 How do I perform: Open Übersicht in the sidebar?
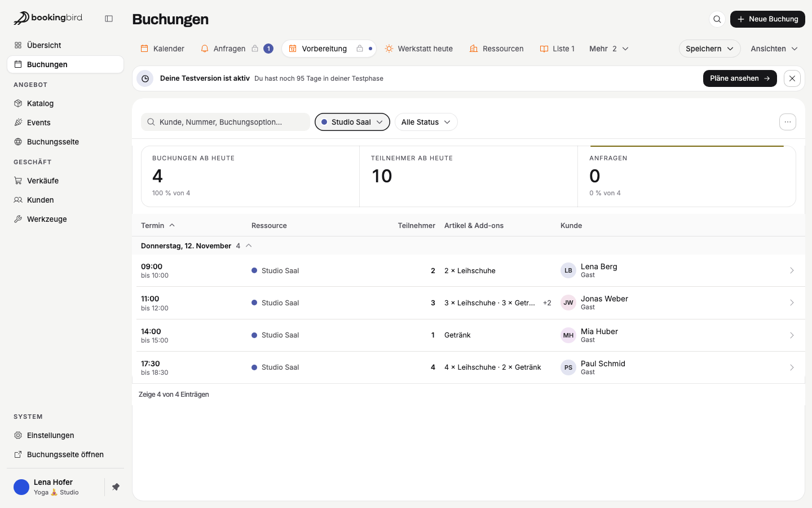pyautogui.click(x=65, y=45)
